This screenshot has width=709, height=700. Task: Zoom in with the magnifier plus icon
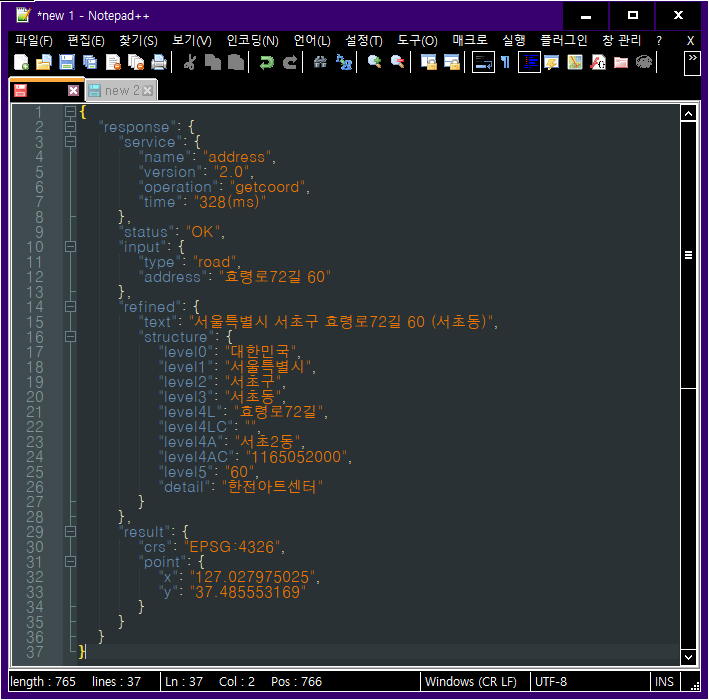pos(374,62)
